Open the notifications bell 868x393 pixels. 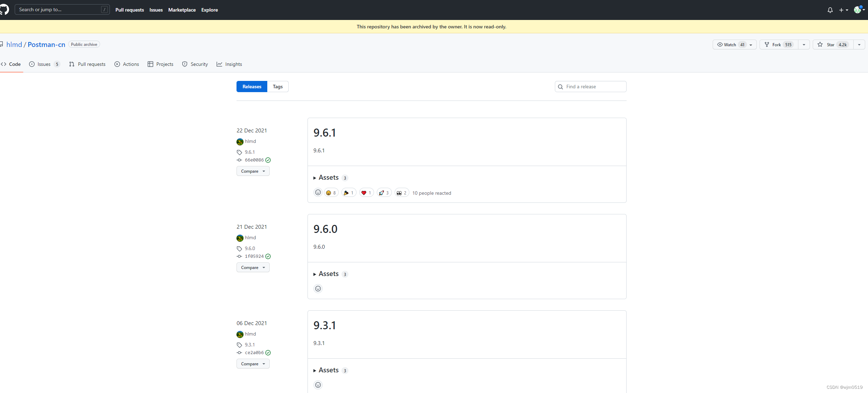830,10
